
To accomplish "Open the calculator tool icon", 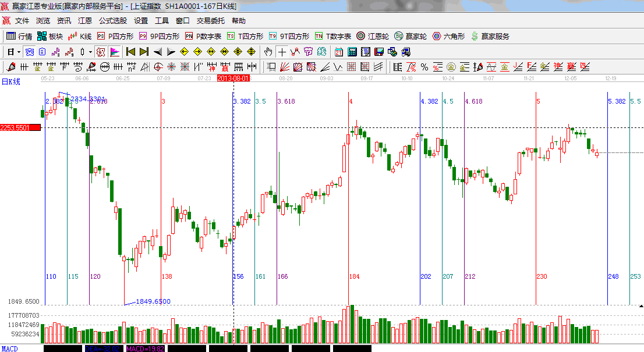I will [352, 52].
